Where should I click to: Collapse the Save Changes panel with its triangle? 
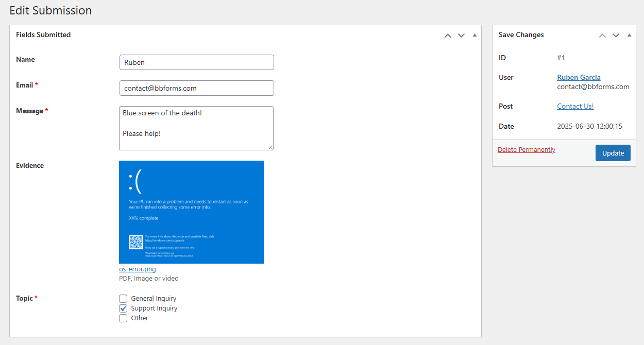tap(629, 34)
